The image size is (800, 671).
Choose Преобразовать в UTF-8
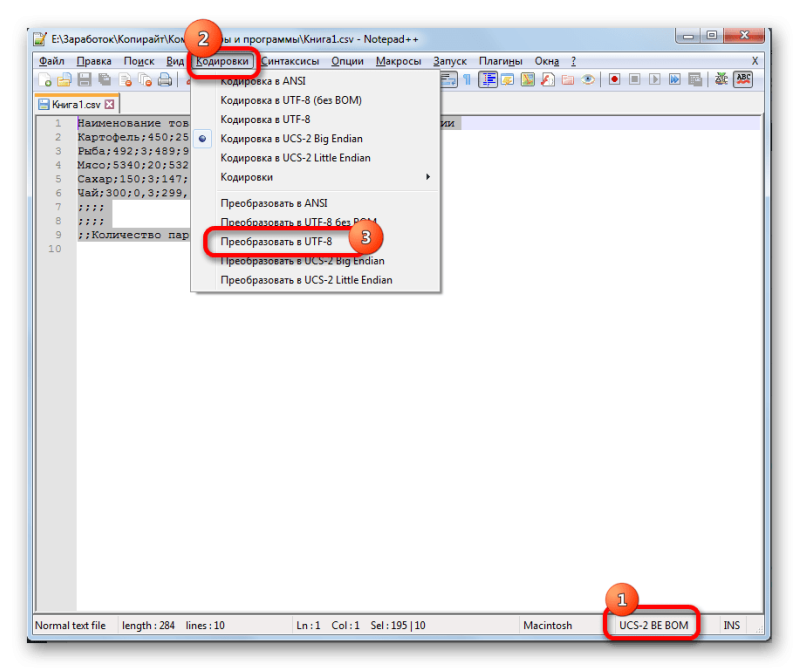coord(316,241)
